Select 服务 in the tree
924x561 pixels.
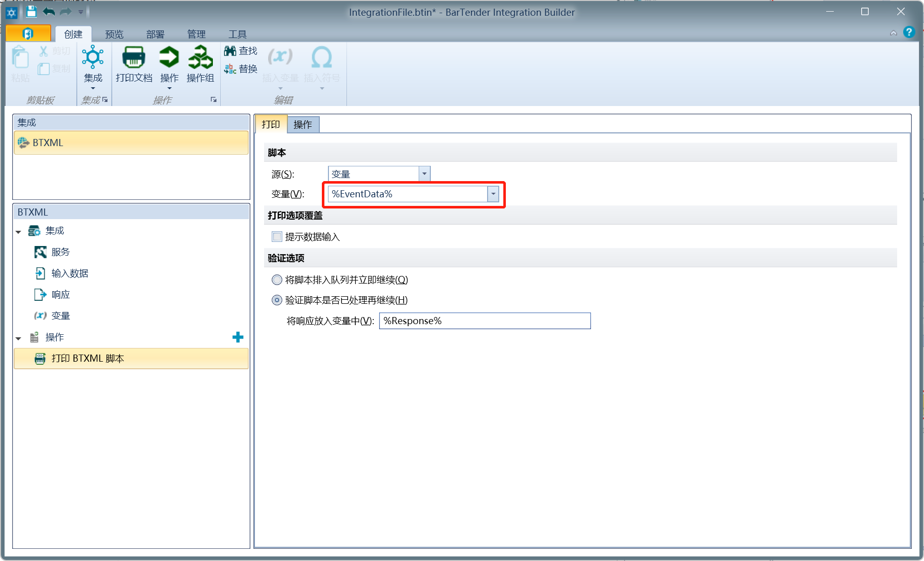pyautogui.click(x=60, y=252)
